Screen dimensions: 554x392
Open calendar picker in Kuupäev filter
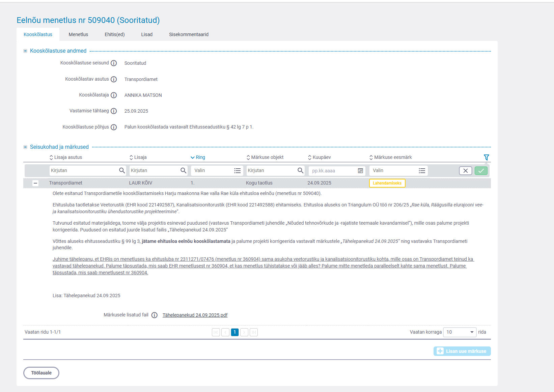coord(360,171)
